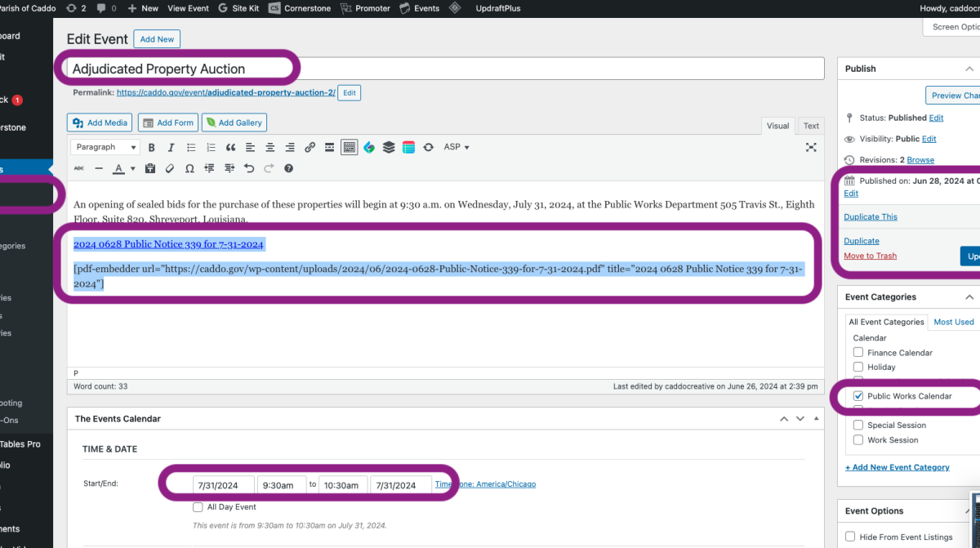Collapse The Events Calendar panel

(813, 419)
